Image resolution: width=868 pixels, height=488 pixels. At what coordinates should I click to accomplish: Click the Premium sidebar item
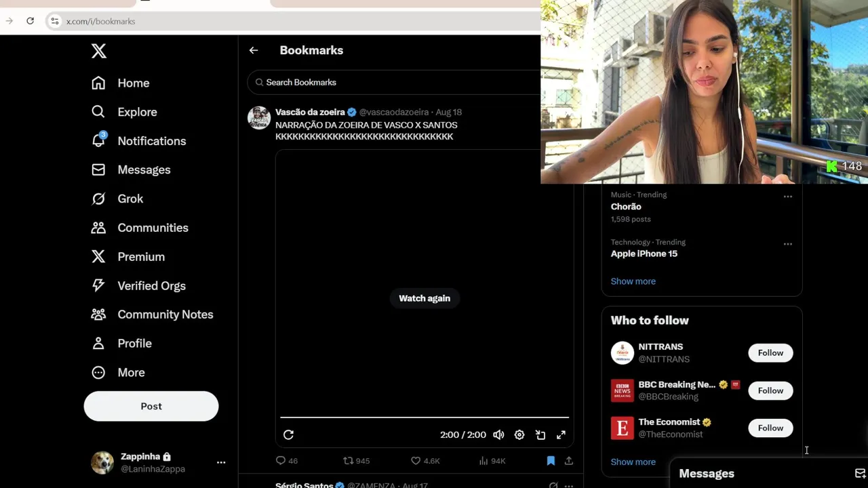coord(128,257)
